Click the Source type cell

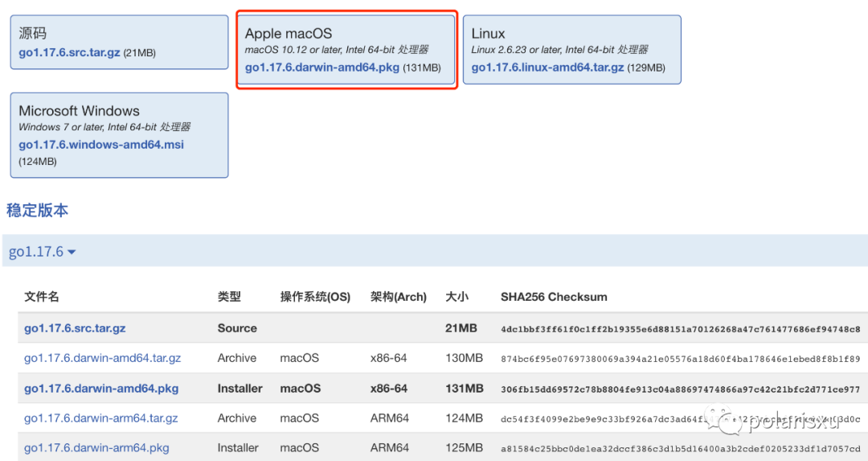coord(237,328)
